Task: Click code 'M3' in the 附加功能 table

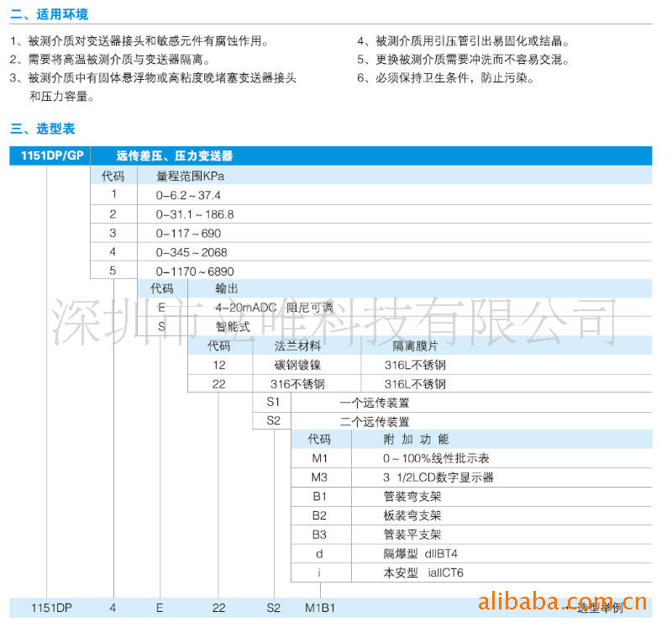Action: pos(319,477)
